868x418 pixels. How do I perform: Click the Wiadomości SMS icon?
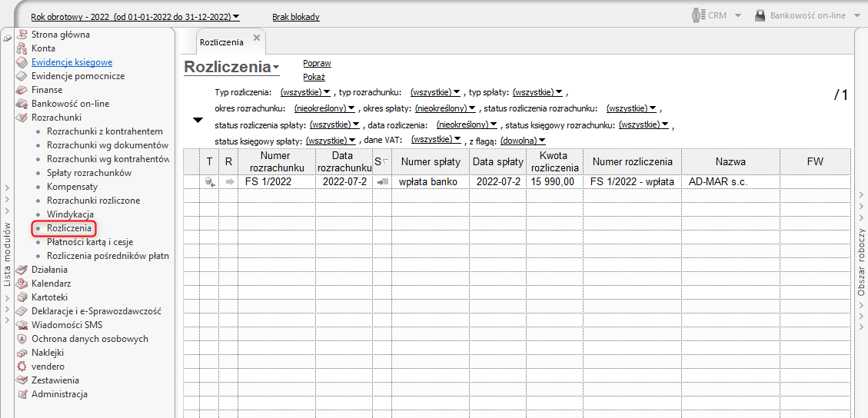(x=22, y=325)
